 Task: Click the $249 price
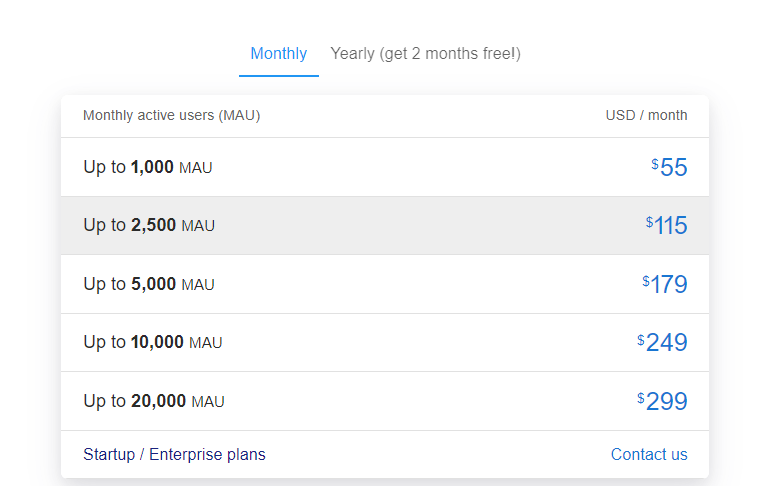click(664, 342)
